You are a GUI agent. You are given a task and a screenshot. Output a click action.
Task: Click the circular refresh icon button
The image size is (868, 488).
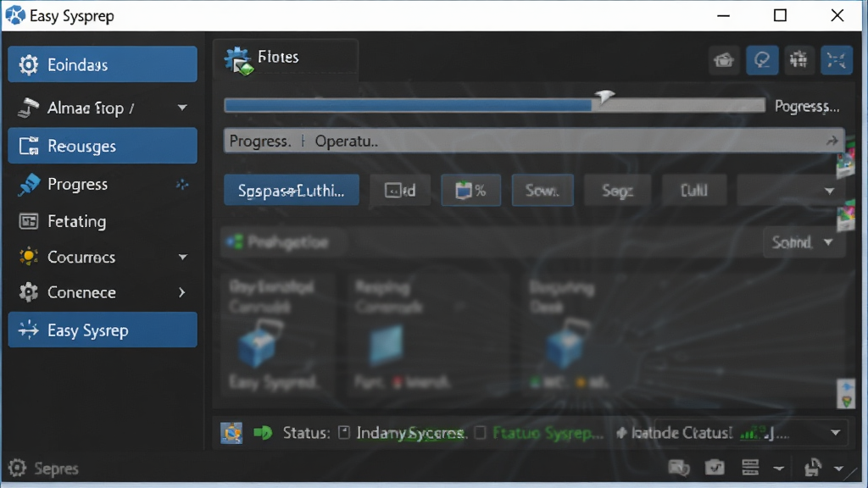tap(762, 60)
